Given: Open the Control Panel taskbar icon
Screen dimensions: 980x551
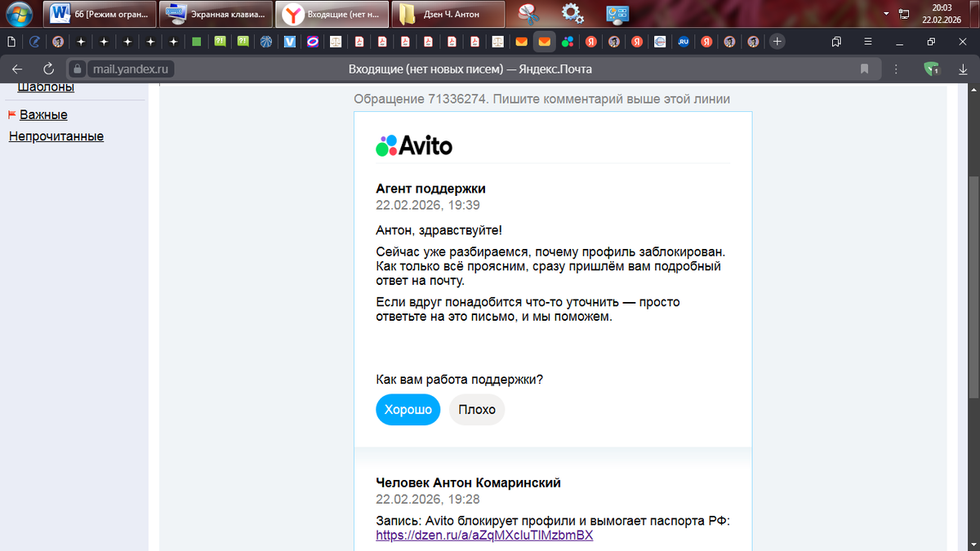Looking at the screenshot, I should click(x=617, y=13).
